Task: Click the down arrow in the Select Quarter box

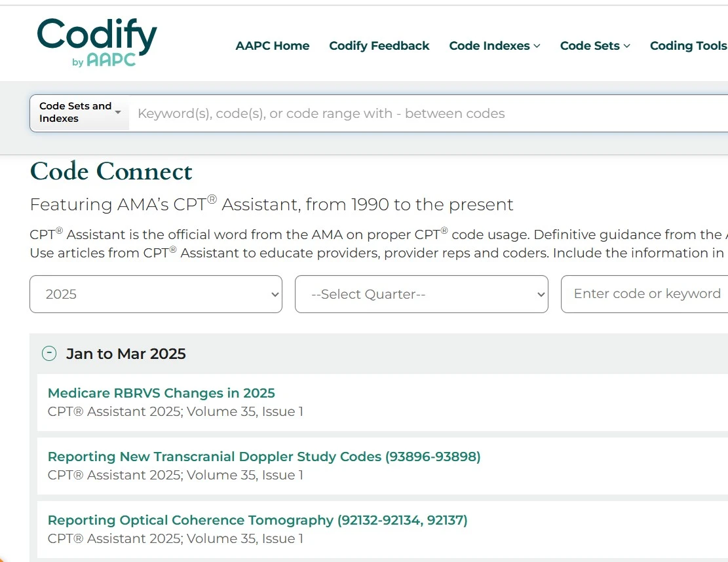Action: click(x=541, y=295)
